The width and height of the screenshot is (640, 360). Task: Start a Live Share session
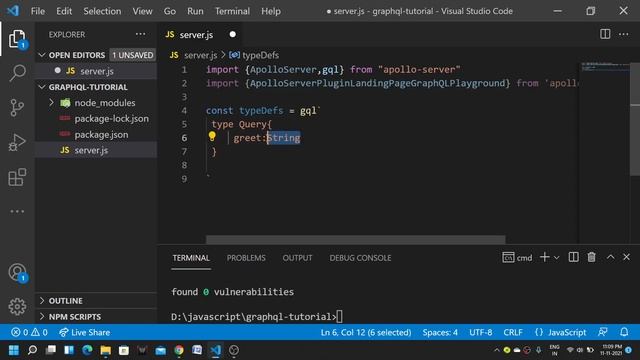84,332
